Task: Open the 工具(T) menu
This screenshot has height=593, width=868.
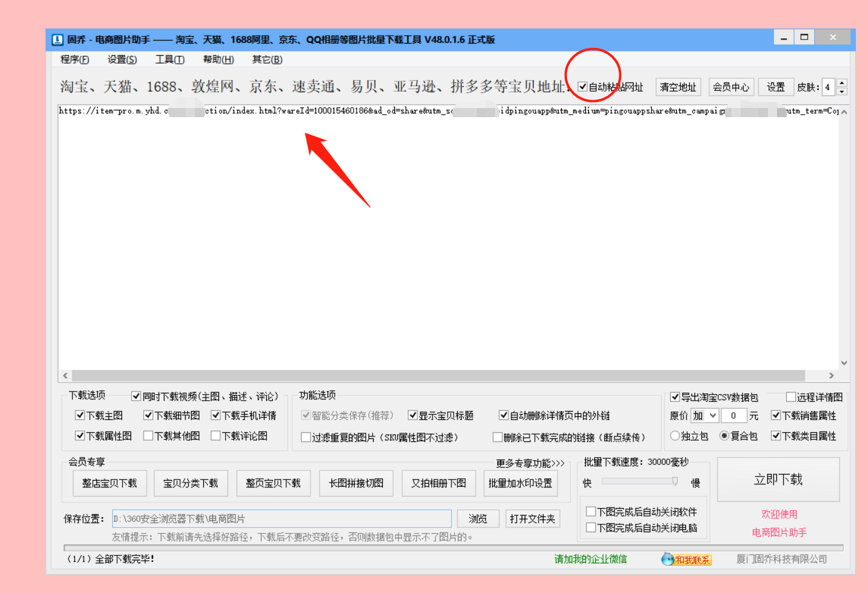Action: tap(170, 59)
